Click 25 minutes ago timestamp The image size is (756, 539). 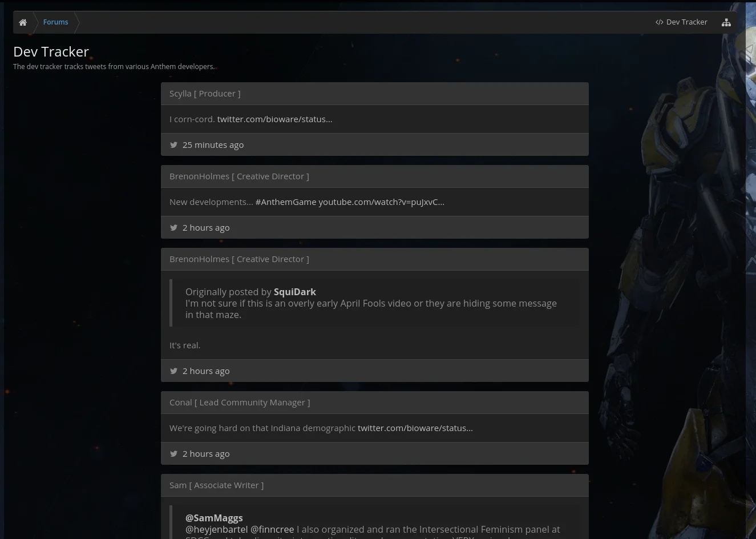coord(213,145)
